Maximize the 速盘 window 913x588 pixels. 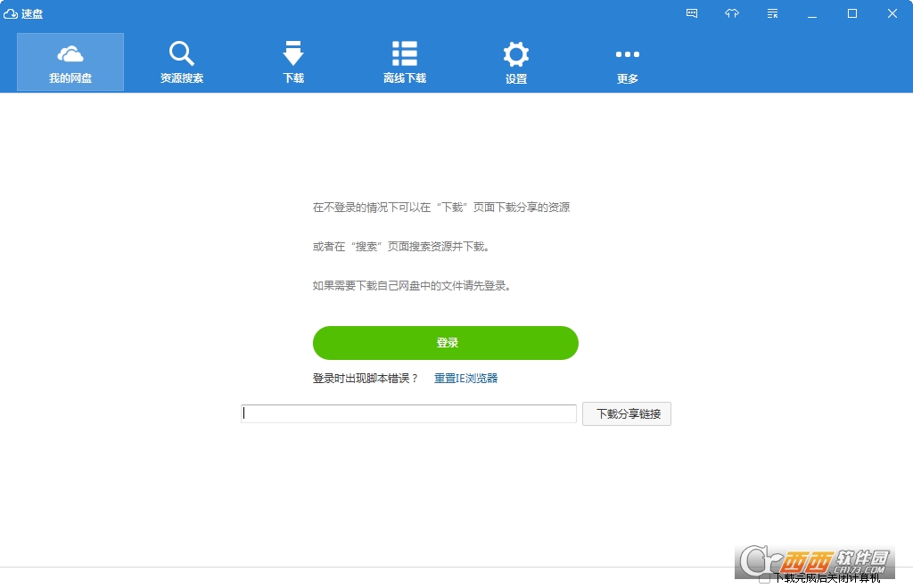click(x=852, y=13)
